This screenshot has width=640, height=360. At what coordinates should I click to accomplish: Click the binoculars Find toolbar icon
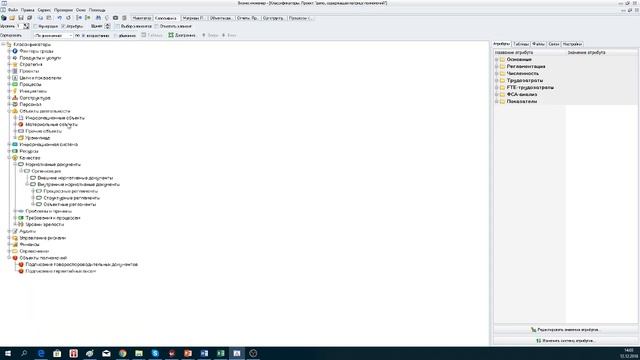click(x=98, y=18)
